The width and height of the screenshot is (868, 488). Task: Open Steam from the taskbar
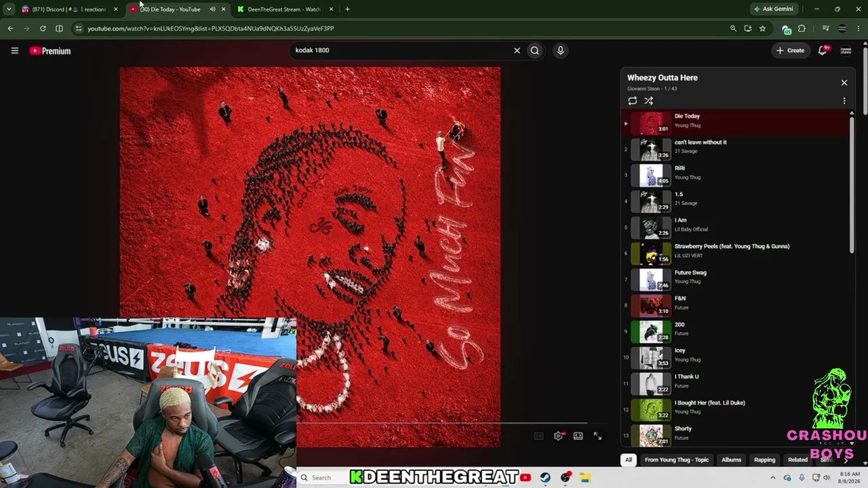545,478
